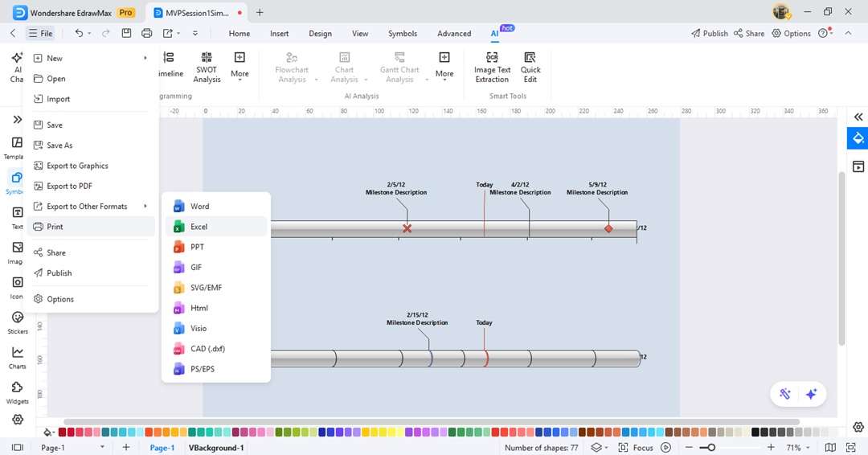Open the quick access customize dropdown

pyautogui.click(x=194, y=33)
